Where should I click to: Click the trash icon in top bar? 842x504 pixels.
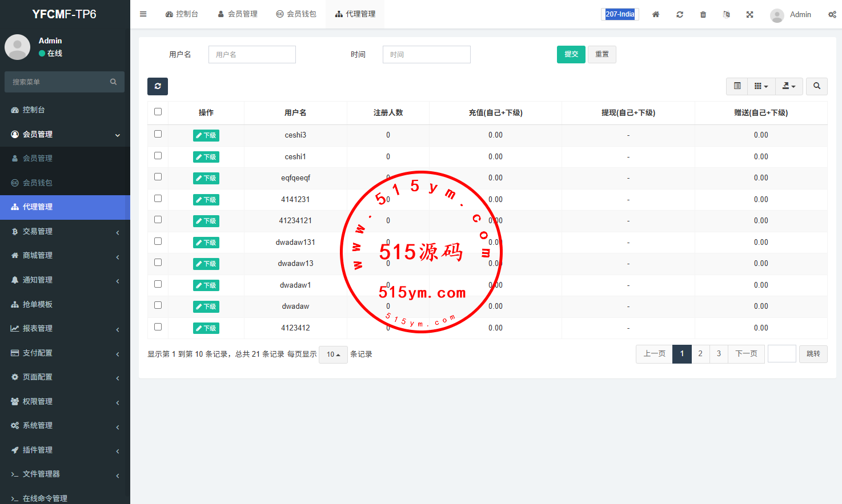point(703,14)
